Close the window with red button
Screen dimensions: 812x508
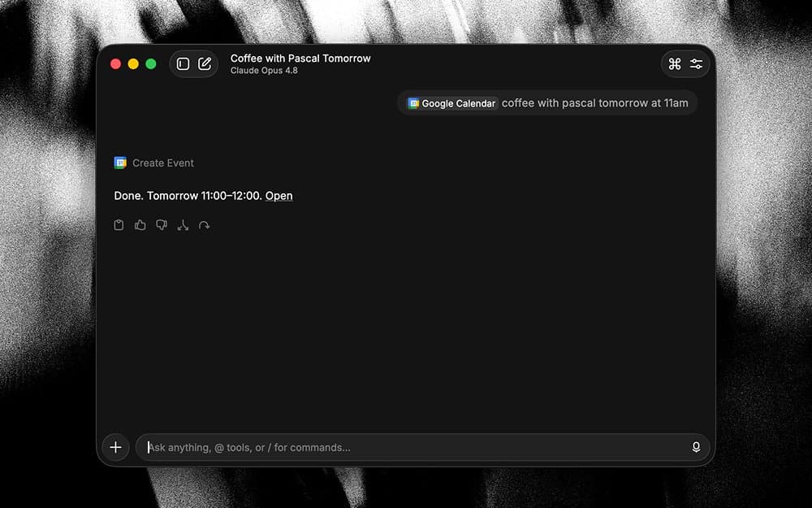[x=115, y=63]
